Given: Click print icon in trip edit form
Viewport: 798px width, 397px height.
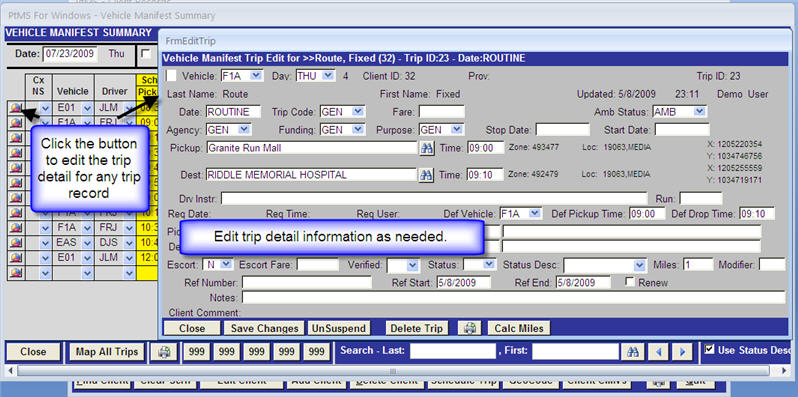Looking at the screenshot, I should click(x=469, y=328).
